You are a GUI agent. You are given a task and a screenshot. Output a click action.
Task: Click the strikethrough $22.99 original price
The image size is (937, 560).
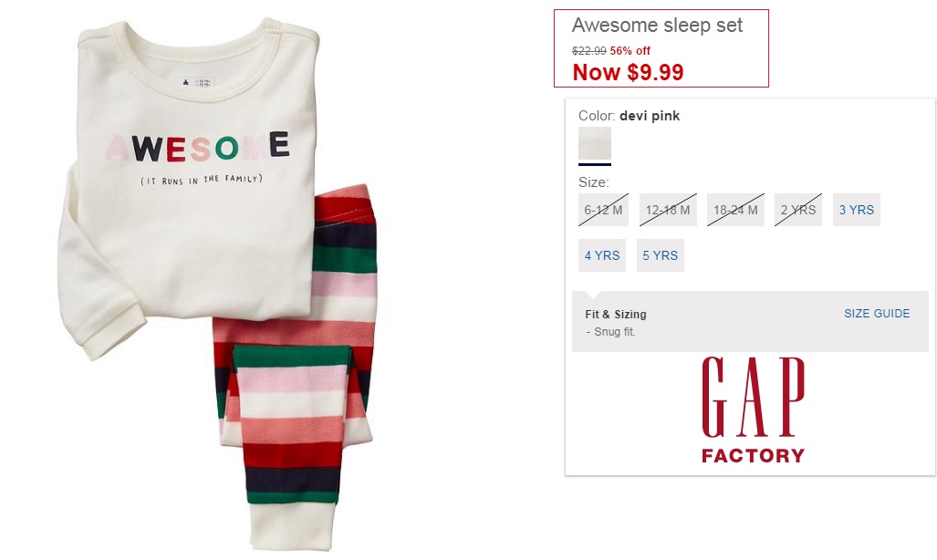tap(589, 51)
